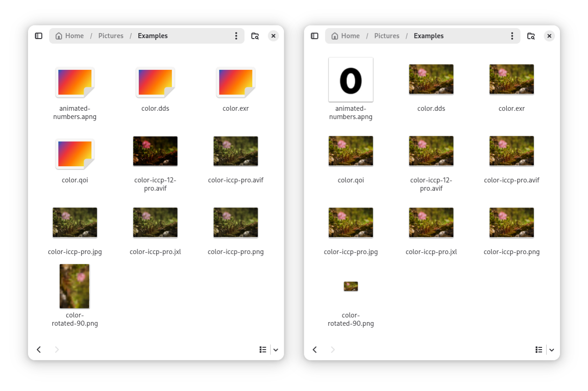588x391 pixels.
Task: Expand view options chevron in right window
Action: coord(552,350)
